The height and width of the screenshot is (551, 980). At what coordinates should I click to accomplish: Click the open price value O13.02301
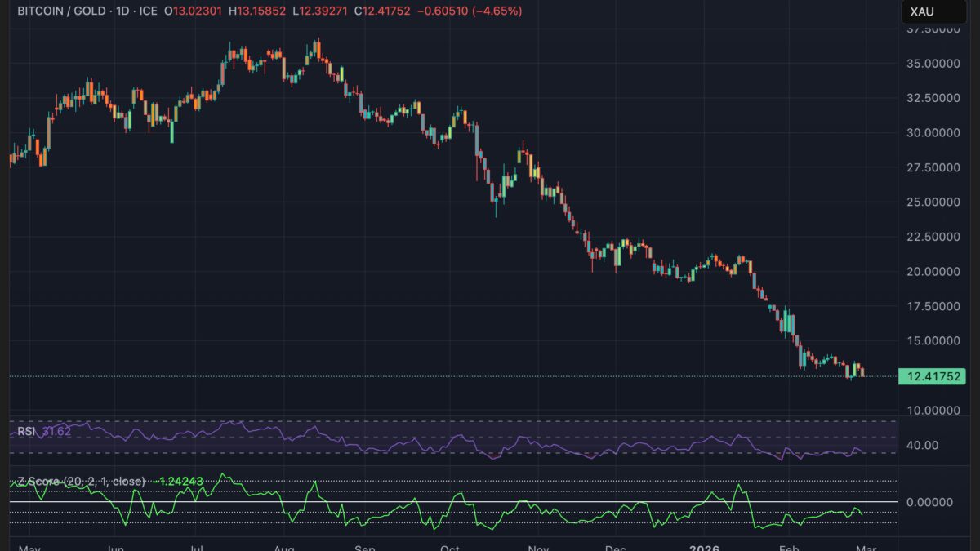194,11
